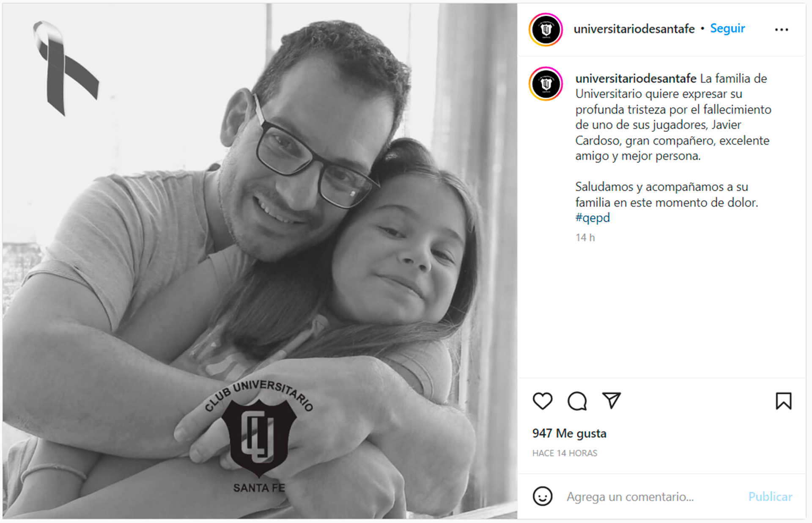Open universitariodesantafe username in the header
The image size is (812, 523).
pos(634,29)
